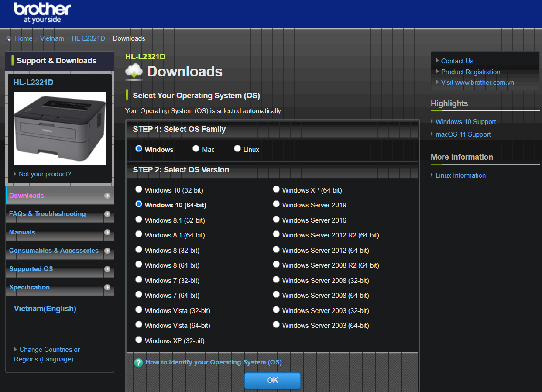The image size is (542, 392).
Task: Open the Contact Us link
Action: pyautogui.click(x=457, y=61)
